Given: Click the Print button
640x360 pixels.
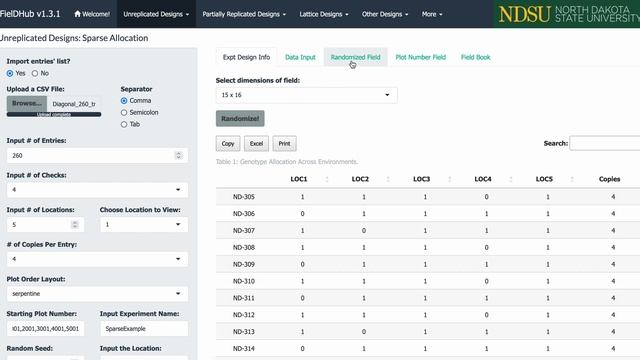Looking at the screenshot, I should (284, 144).
